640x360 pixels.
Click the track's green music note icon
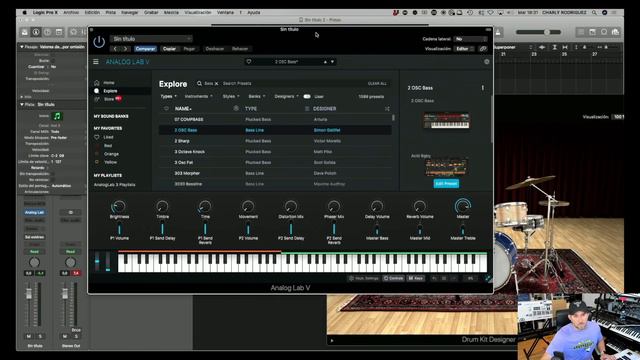click(x=57, y=116)
